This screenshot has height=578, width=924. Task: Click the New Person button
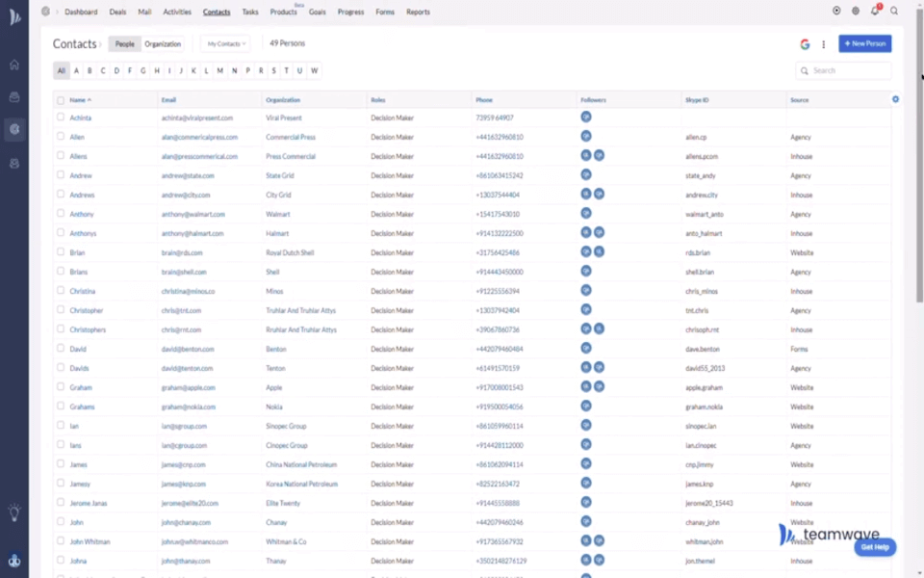point(864,43)
